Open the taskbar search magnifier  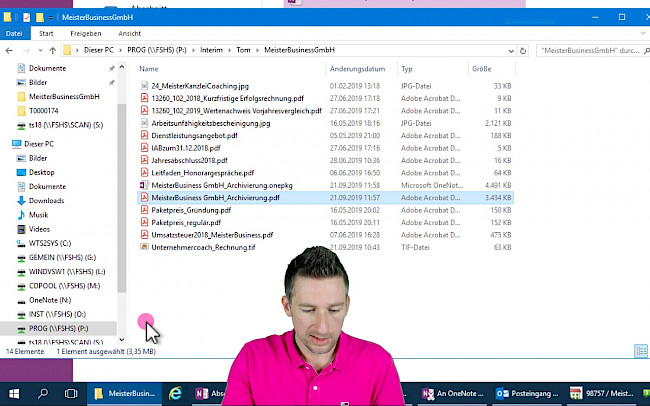(44, 394)
